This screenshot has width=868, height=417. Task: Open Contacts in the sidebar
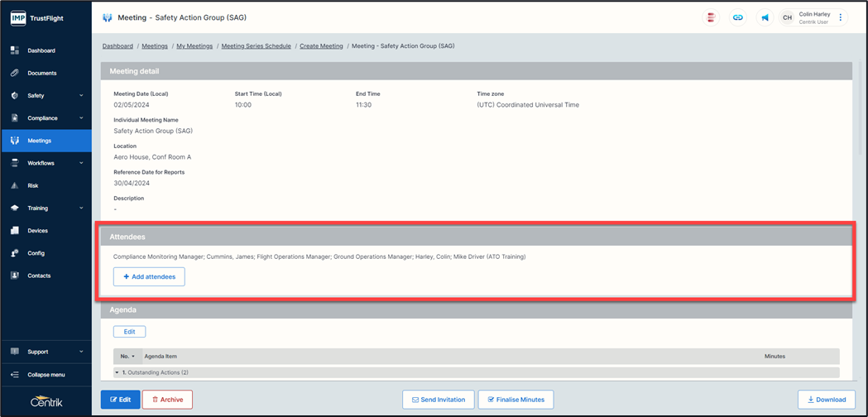(x=39, y=276)
